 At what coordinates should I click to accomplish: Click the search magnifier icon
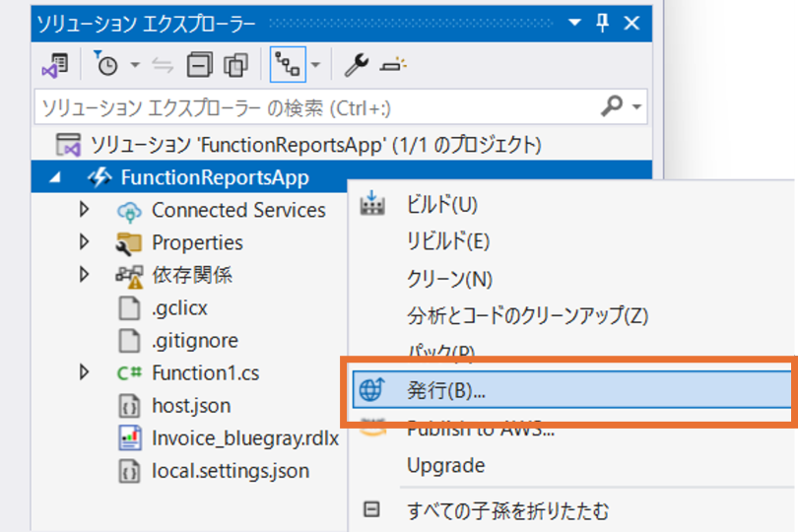(x=612, y=106)
